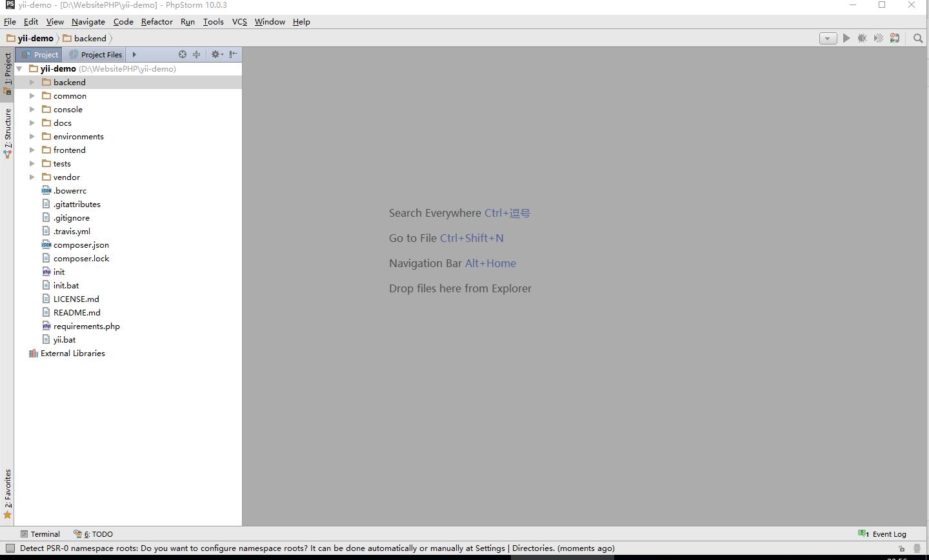Select .travis.yml file
This screenshot has height=560, width=929.
(72, 231)
